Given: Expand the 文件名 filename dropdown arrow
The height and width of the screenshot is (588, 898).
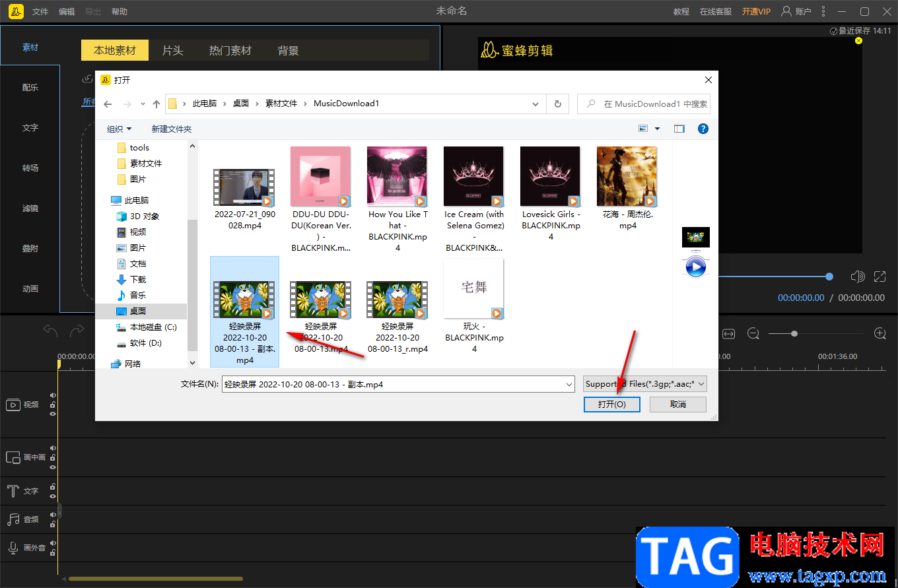Looking at the screenshot, I should coord(569,384).
